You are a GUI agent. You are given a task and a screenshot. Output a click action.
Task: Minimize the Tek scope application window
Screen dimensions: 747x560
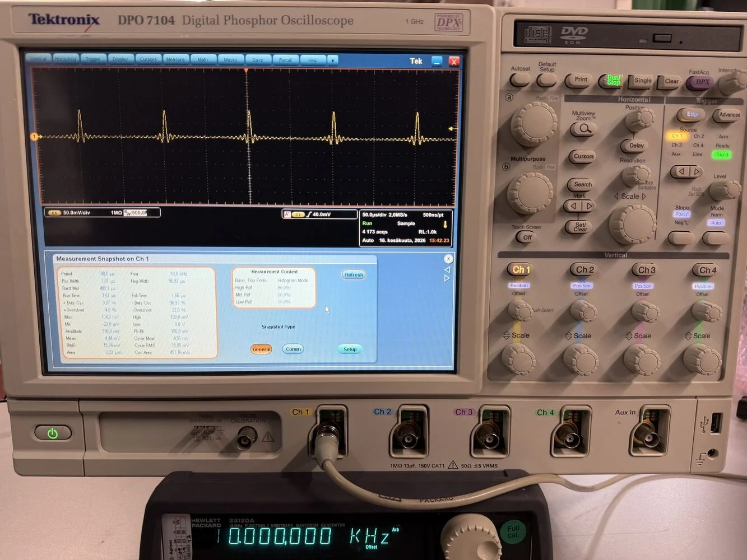[437, 61]
